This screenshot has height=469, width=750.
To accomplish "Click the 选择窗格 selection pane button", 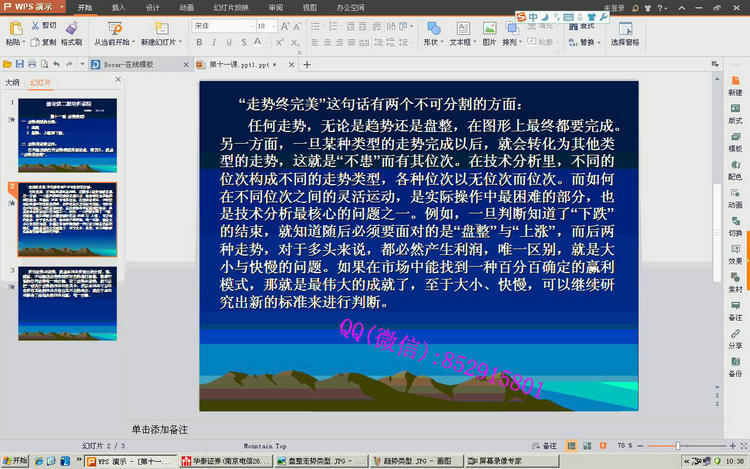I will coord(625,43).
